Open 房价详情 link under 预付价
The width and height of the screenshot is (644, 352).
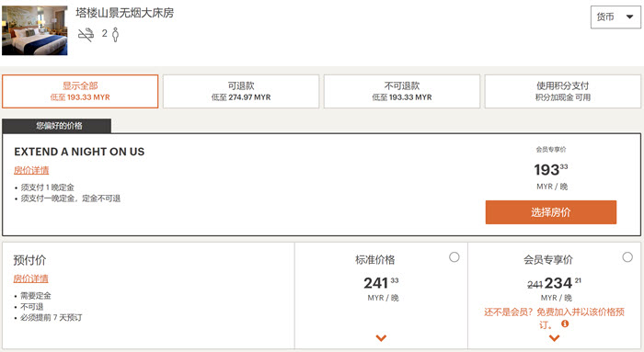pos(30,278)
